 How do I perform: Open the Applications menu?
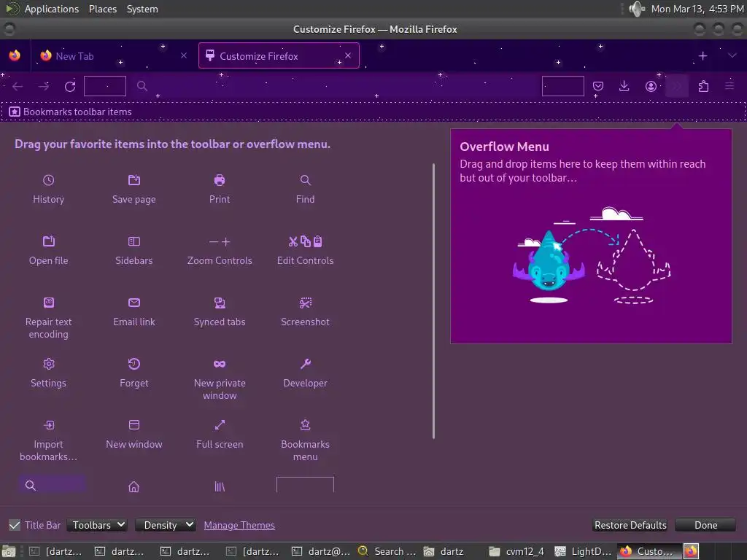coord(52,9)
